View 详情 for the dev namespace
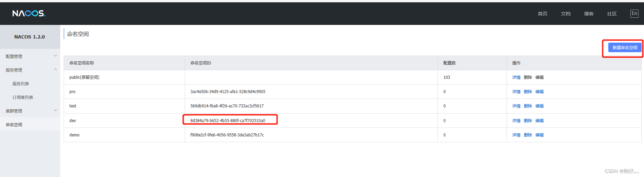 (x=516, y=121)
